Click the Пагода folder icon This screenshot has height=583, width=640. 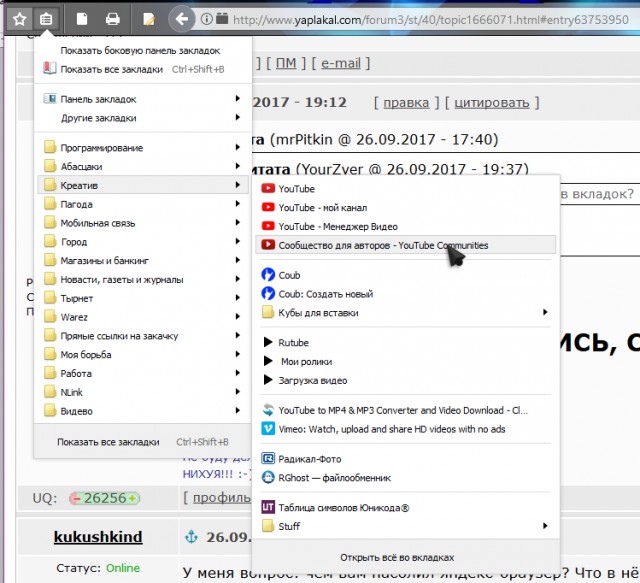coord(50,204)
